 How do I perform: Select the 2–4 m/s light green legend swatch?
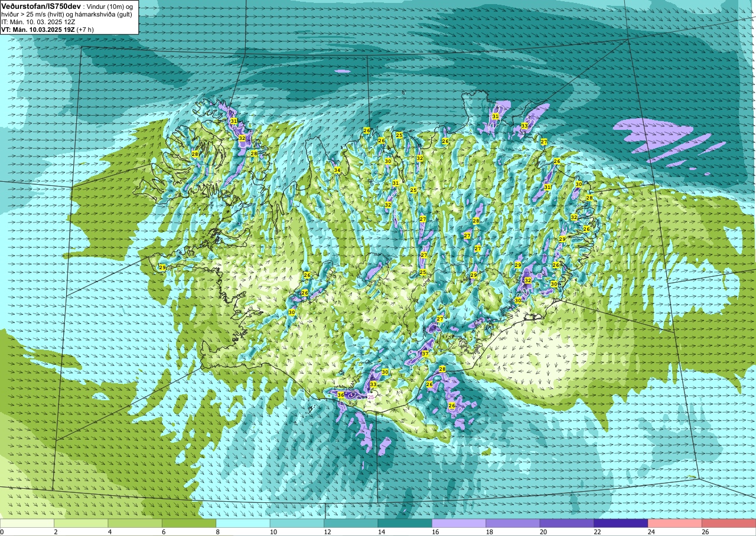(x=81, y=523)
